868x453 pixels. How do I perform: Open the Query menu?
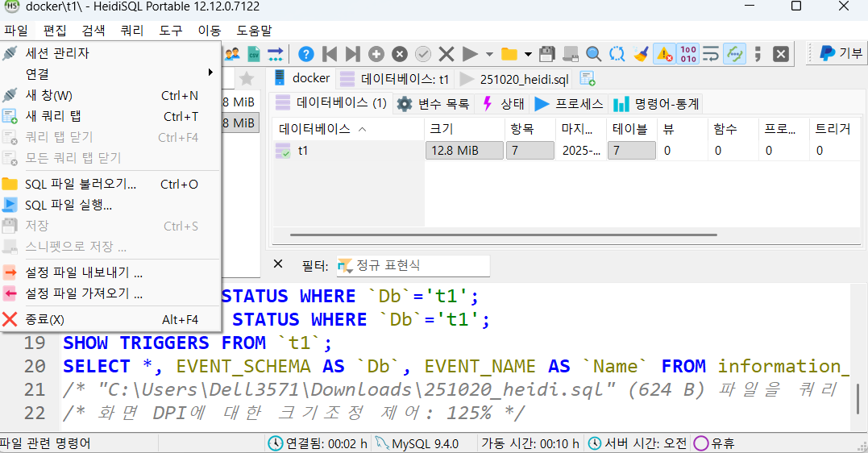132,31
